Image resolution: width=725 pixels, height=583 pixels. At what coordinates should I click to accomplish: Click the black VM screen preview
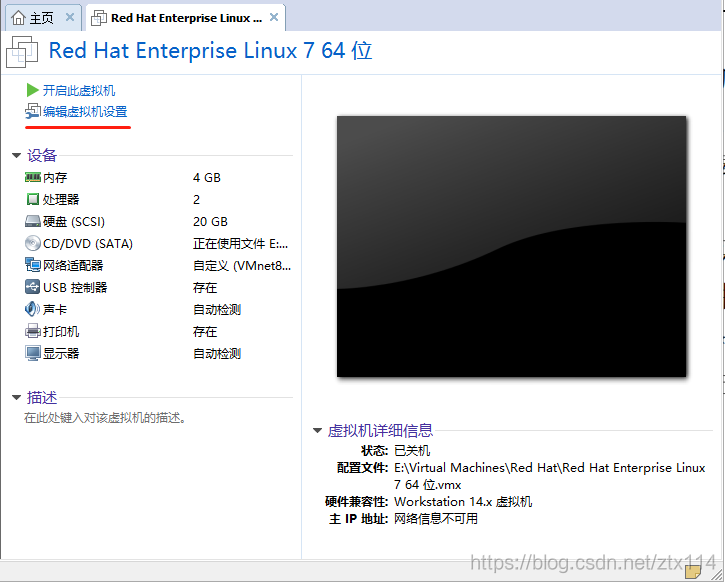[x=511, y=246]
